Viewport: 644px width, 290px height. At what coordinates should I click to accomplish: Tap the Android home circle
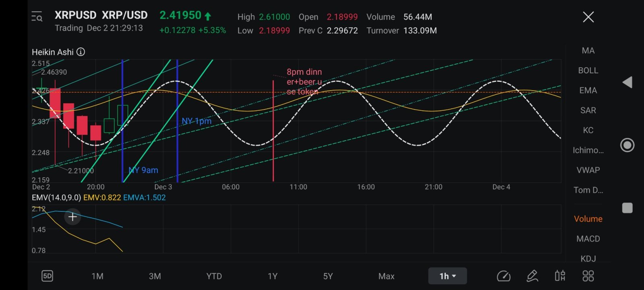pos(627,145)
